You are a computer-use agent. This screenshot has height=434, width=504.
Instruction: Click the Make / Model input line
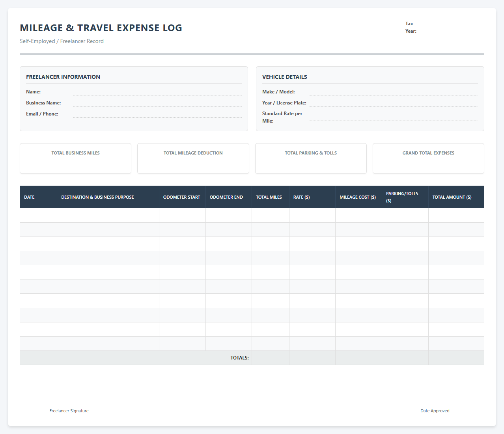(x=394, y=91)
